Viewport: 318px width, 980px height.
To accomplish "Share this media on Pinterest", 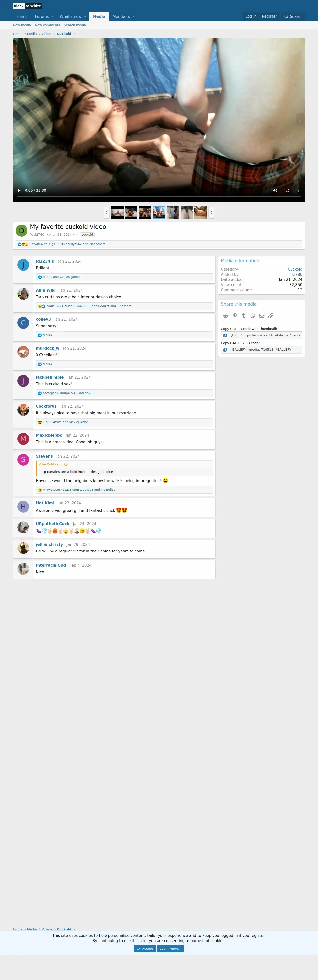I will 235,316.
